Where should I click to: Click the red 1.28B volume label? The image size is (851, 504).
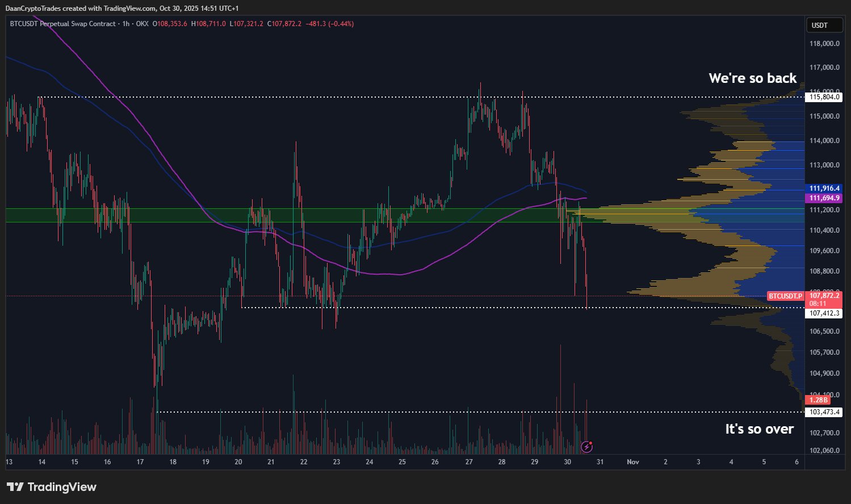[x=819, y=400]
